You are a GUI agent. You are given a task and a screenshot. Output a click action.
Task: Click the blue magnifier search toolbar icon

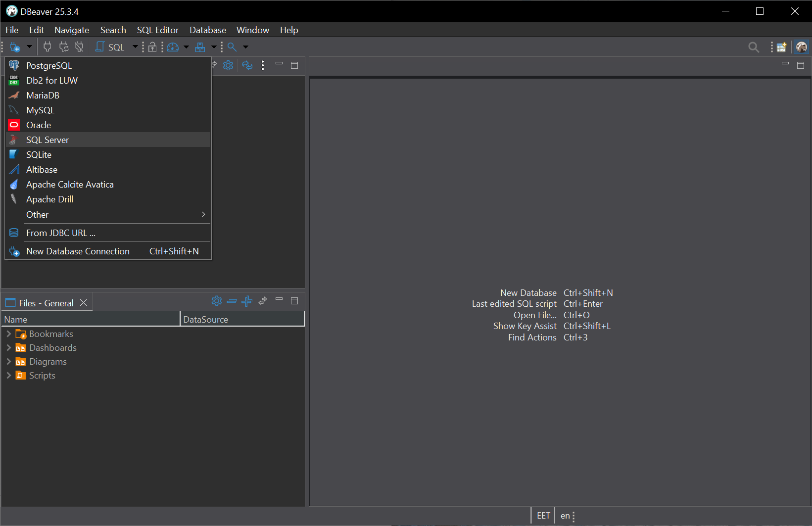(232, 47)
